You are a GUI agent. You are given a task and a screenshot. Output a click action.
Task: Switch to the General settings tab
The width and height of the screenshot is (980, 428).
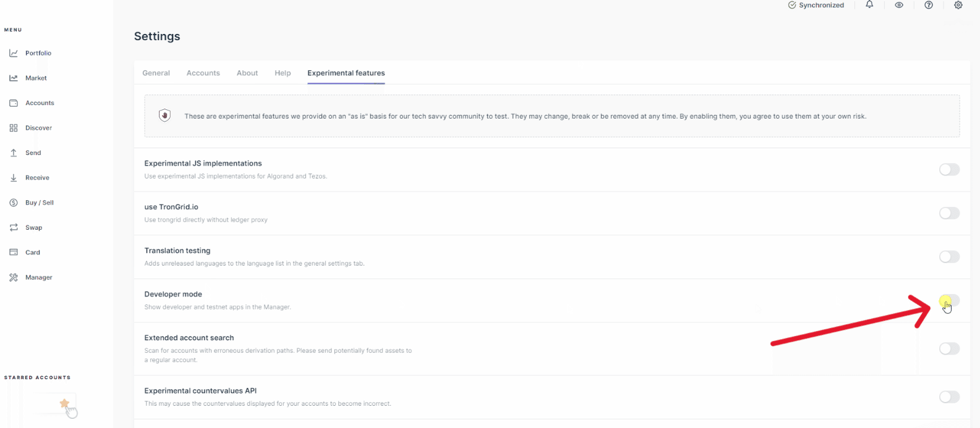[156, 73]
